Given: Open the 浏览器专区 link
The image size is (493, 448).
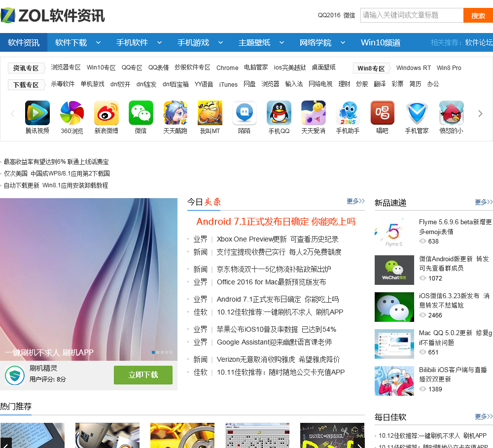Looking at the screenshot, I should (66, 68).
